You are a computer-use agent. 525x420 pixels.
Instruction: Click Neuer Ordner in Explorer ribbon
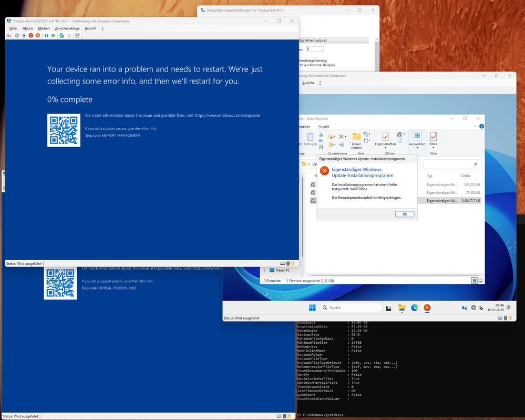click(x=356, y=141)
